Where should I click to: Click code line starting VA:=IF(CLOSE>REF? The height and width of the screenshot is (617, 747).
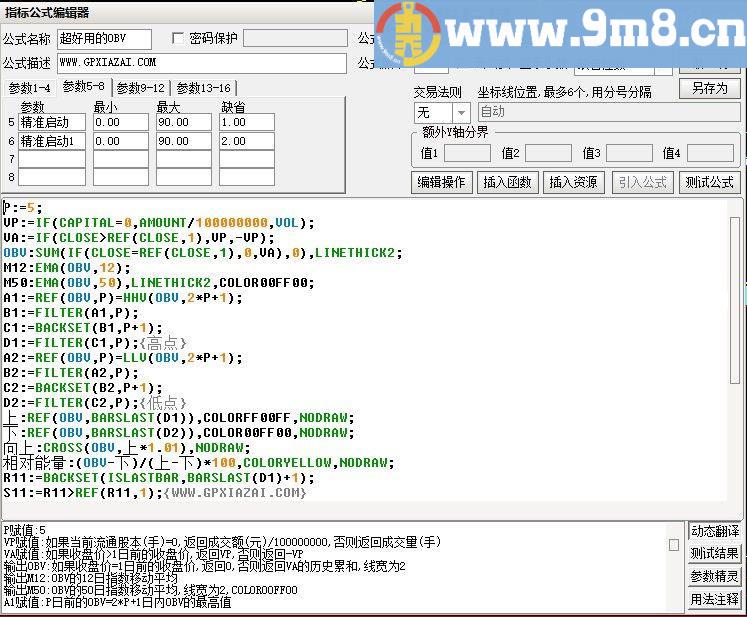139,237
